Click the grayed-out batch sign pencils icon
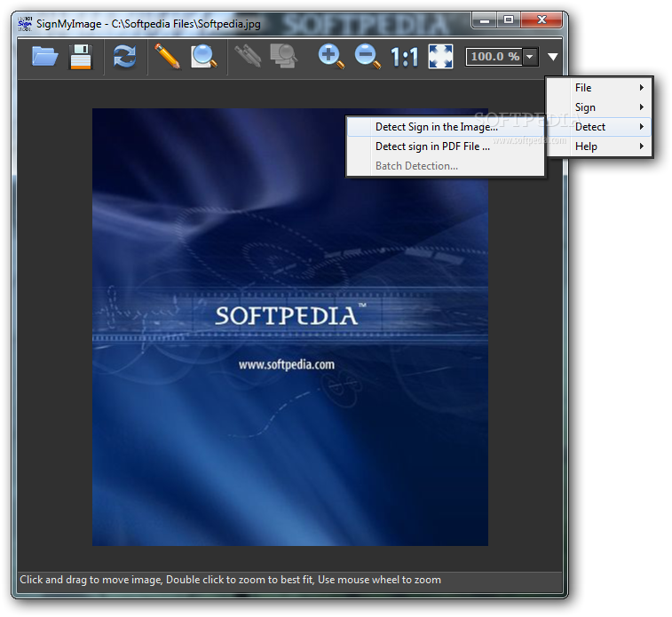672x617 pixels. [248, 56]
